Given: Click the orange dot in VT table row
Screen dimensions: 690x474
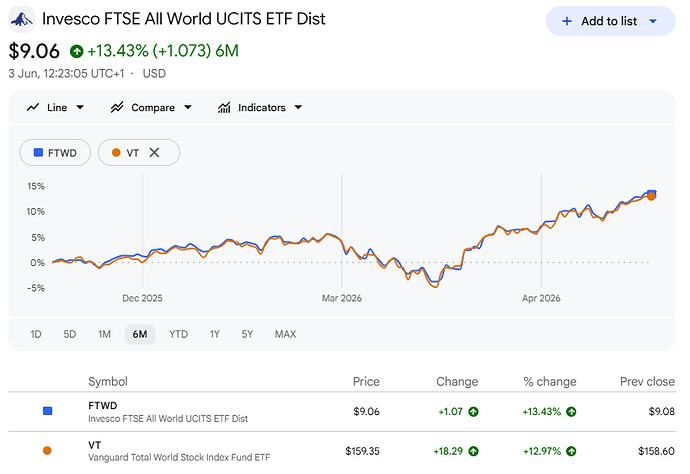Looking at the screenshot, I should point(47,451).
